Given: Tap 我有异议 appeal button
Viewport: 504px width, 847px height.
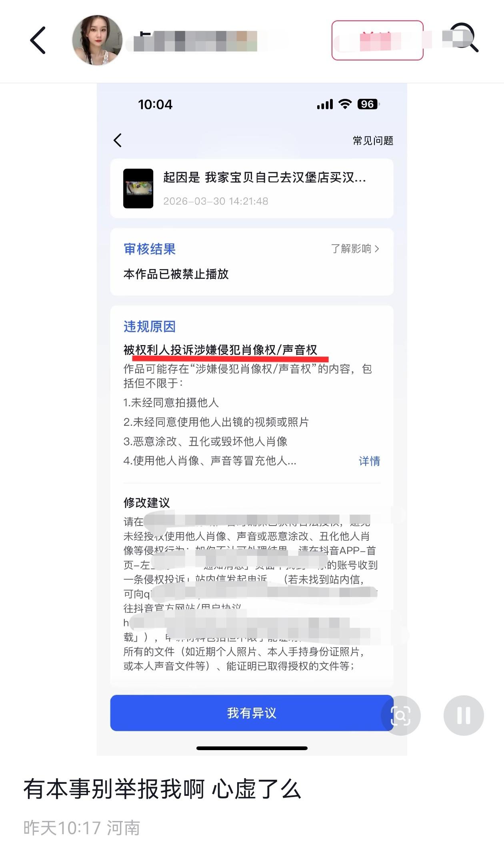Looking at the screenshot, I should tap(252, 713).
